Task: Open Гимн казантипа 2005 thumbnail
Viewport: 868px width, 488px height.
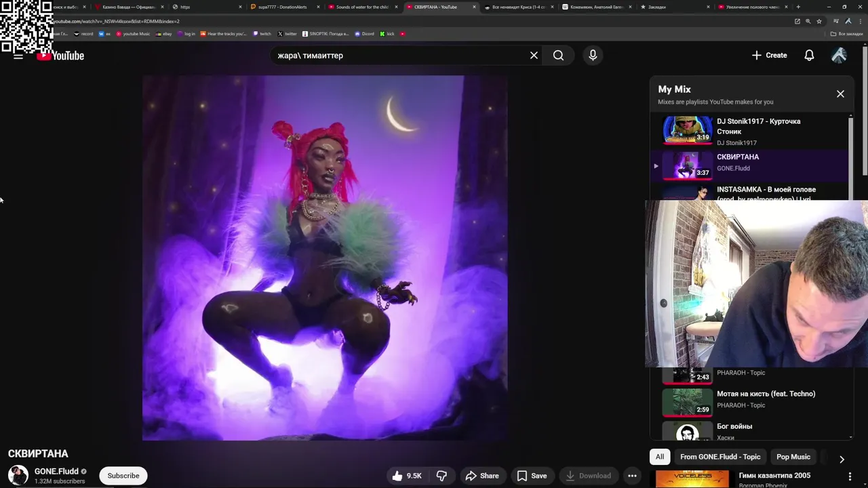Action: 692,479
